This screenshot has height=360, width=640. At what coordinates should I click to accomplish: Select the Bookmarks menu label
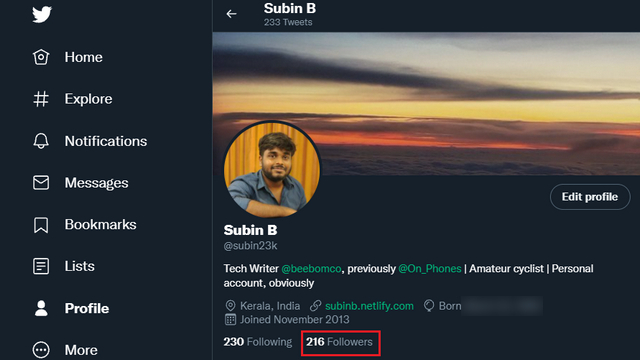pos(100,224)
